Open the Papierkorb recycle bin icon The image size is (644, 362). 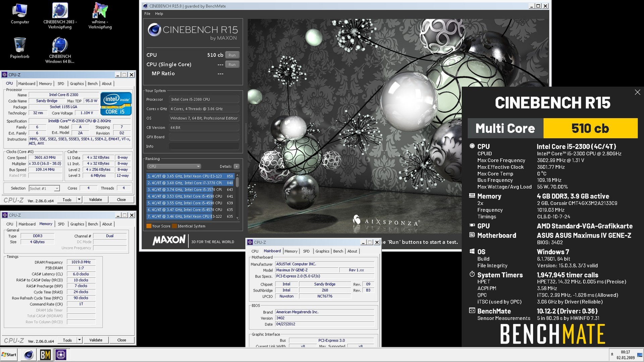(x=20, y=48)
